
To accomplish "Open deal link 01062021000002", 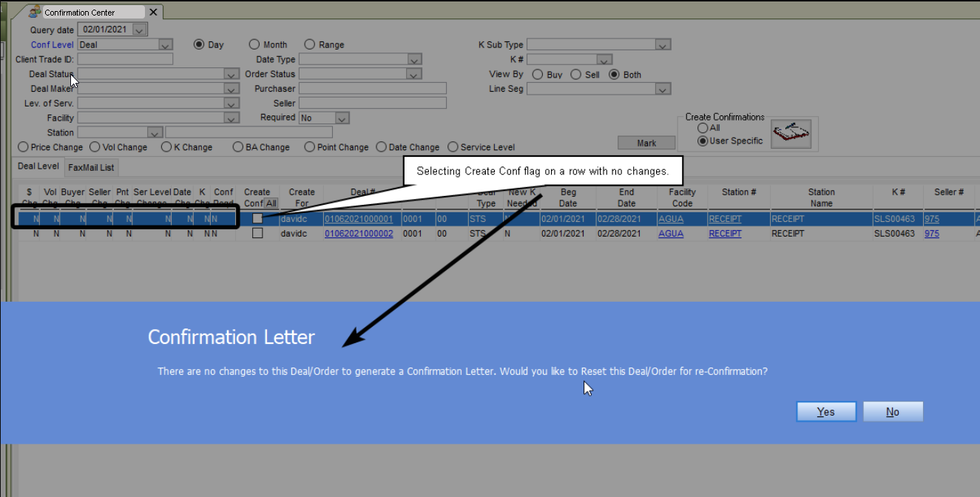I will pyautogui.click(x=359, y=234).
